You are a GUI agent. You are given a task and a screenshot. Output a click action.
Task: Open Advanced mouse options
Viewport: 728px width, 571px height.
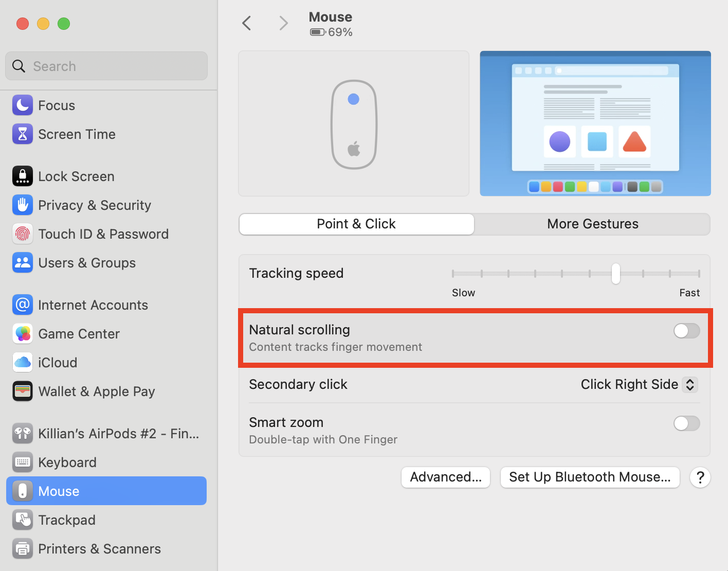click(445, 477)
